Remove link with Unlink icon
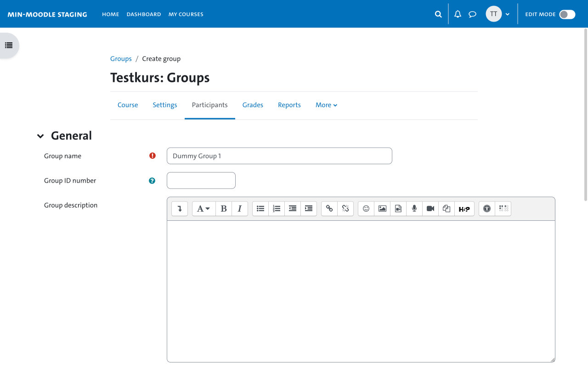The width and height of the screenshot is (588, 368). point(345,209)
